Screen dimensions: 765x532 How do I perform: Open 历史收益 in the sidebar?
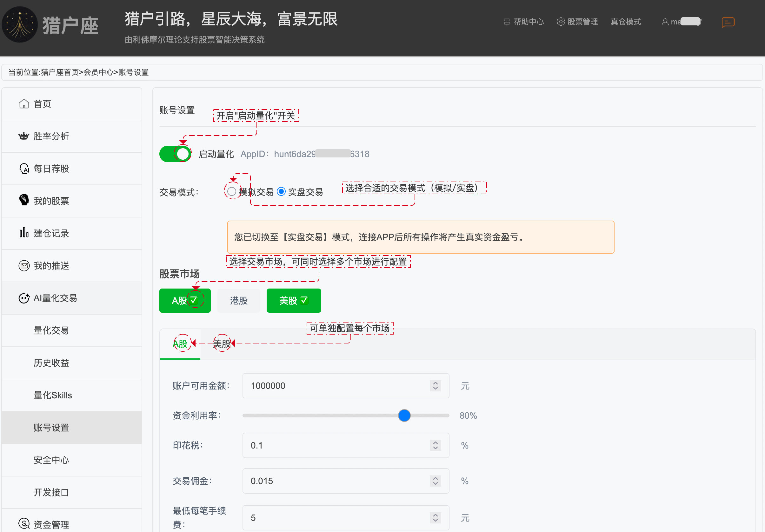point(72,363)
